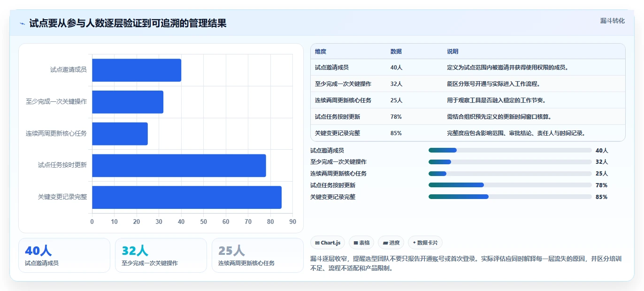Click the 85% progress bar
This screenshot has height=291, width=644.
point(510,197)
